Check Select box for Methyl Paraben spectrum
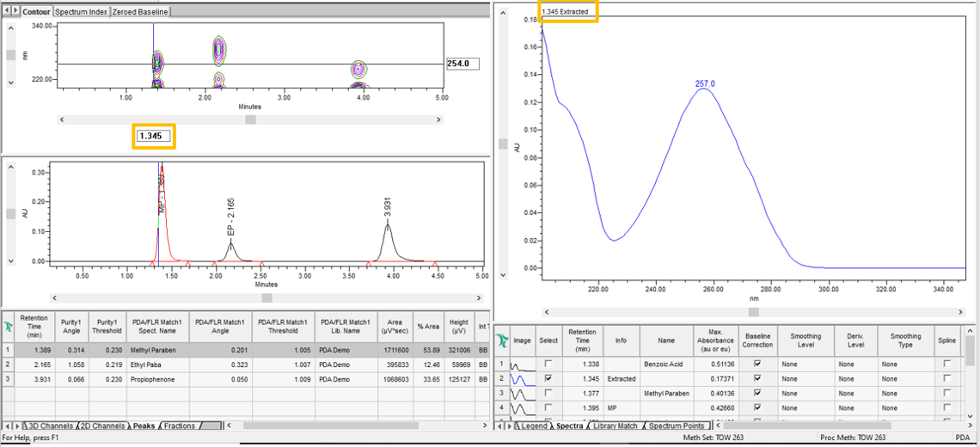 point(548,393)
